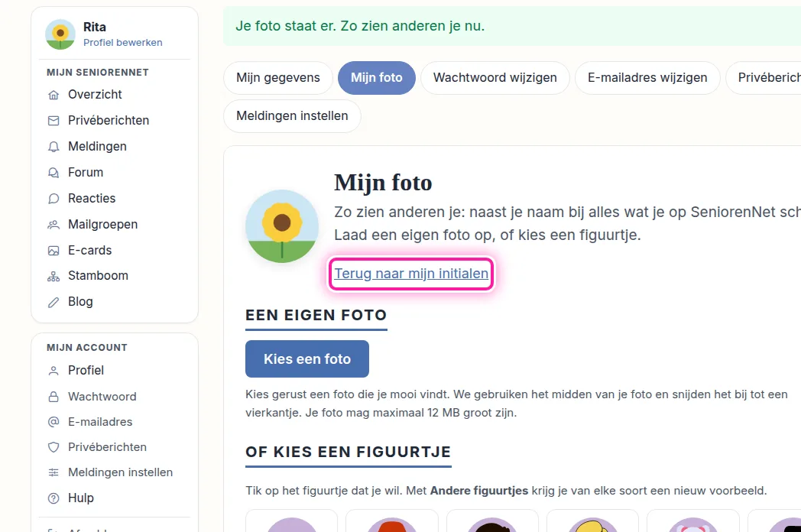The width and height of the screenshot is (801, 532).
Task: Go to the Meldingen instellen tab
Action: 292,116
